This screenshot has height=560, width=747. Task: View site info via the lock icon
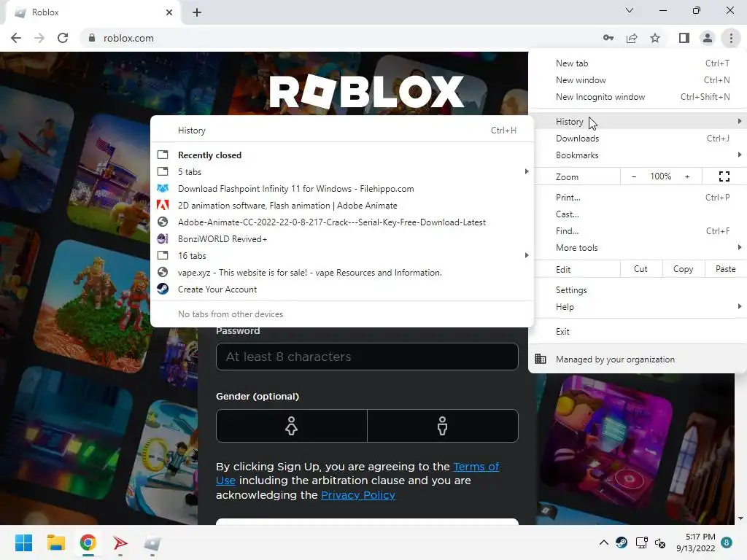tap(92, 38)
